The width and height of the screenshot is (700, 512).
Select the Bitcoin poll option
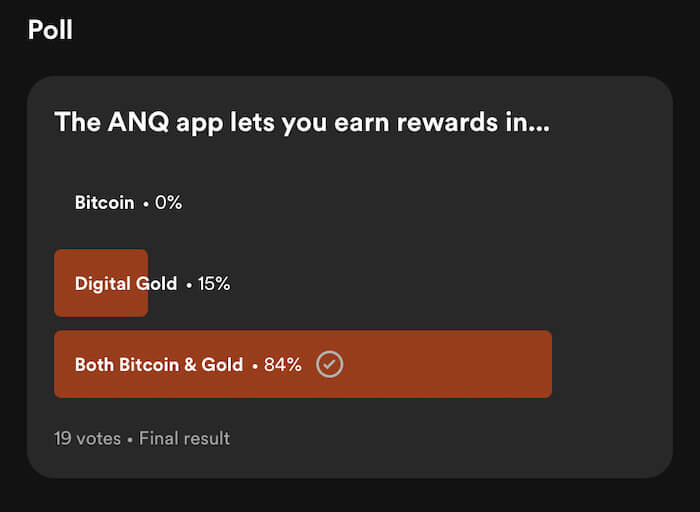point(104,203)
